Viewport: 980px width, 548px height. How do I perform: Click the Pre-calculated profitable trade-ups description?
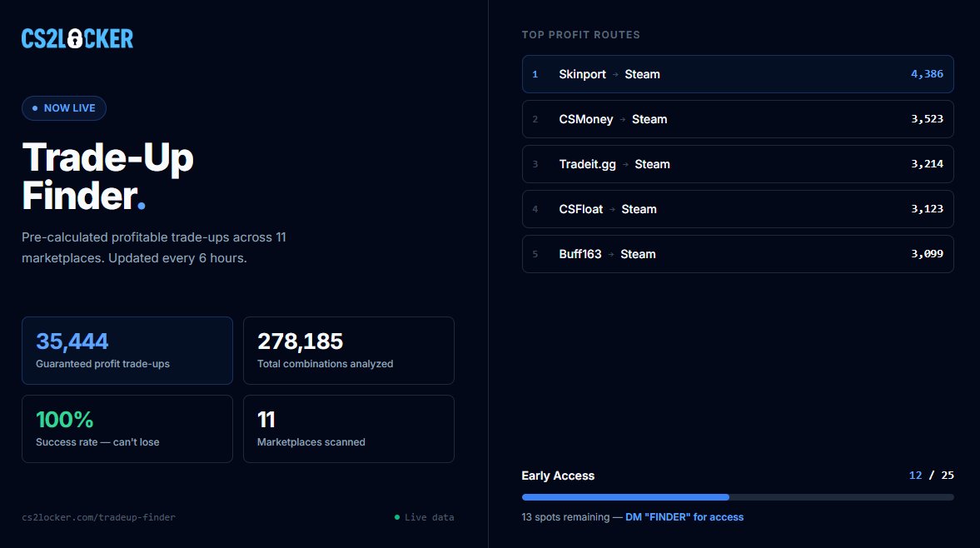(x=154, y=247)
